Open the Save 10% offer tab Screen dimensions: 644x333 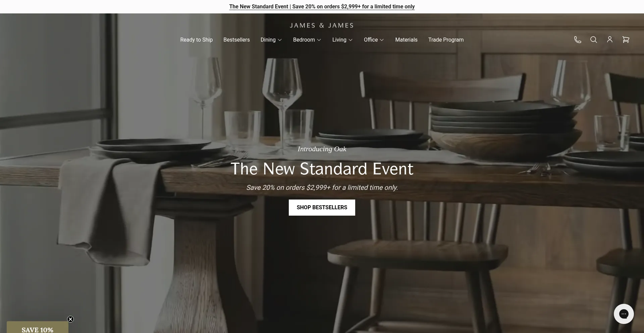pyautogui.click(x=38, y=328)
